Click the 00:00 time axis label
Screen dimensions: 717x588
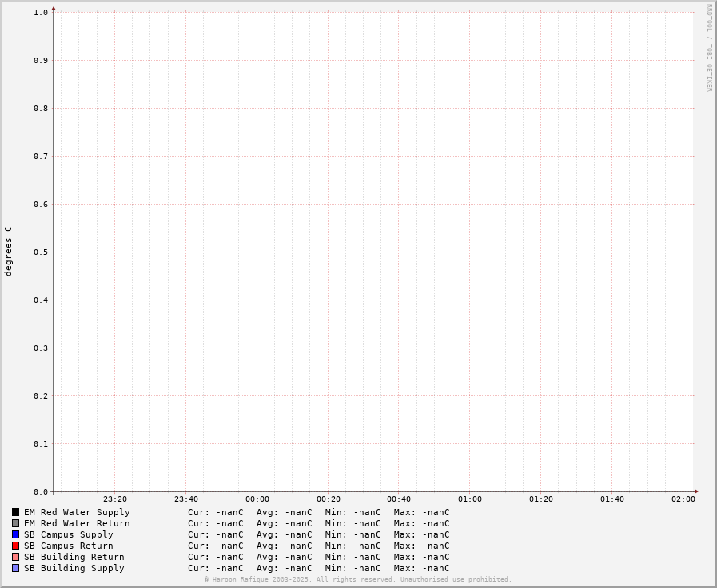tap(257, 499)
